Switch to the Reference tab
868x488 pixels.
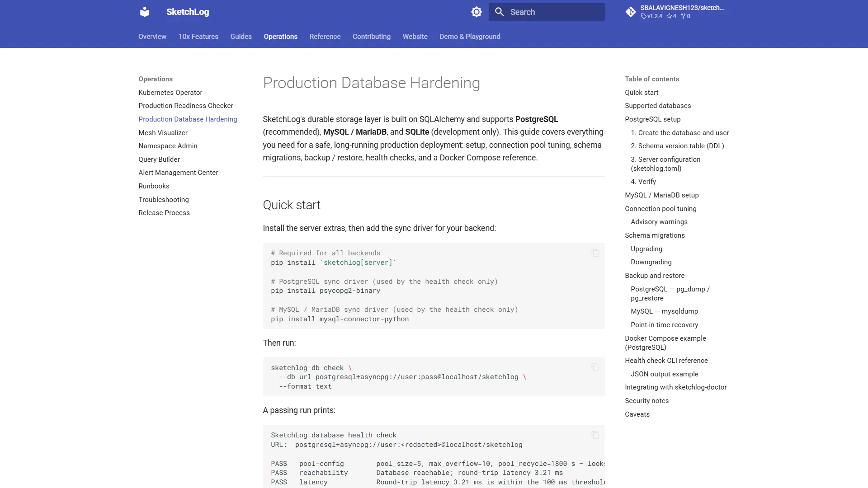(325, 37)
